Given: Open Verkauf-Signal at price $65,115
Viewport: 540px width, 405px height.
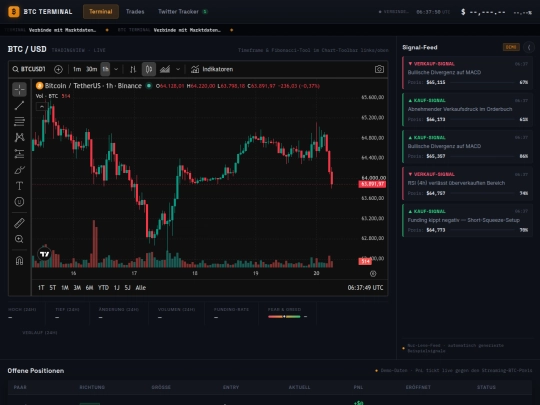Looking at the screenshot, I should click(467, 73).
